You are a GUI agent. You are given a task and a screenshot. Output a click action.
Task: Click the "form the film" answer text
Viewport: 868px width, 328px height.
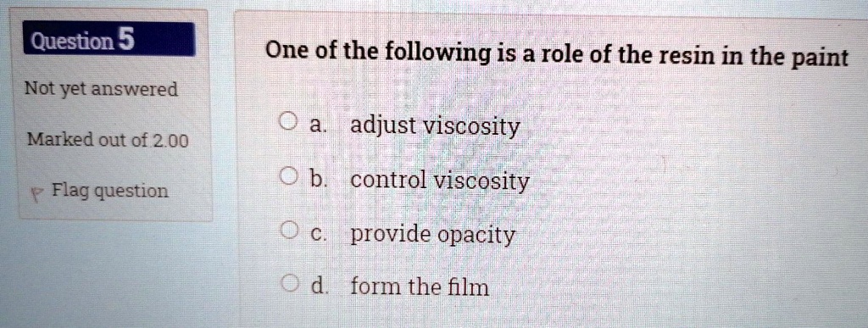coord(420,287)
